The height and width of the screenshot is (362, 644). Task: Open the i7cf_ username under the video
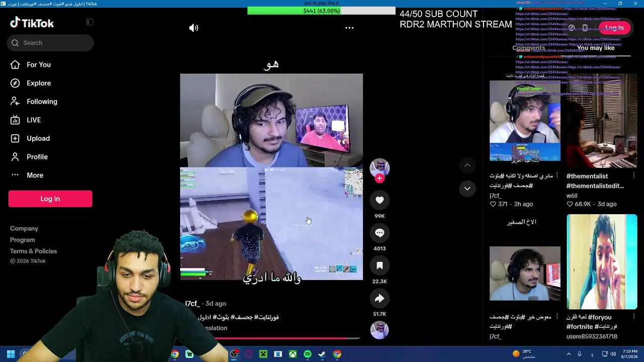pos(192,304)
